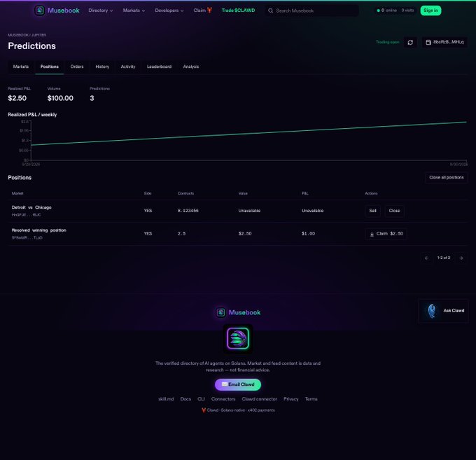
Task: Switch to the Activity tab
Action: (x=128, y=67)
